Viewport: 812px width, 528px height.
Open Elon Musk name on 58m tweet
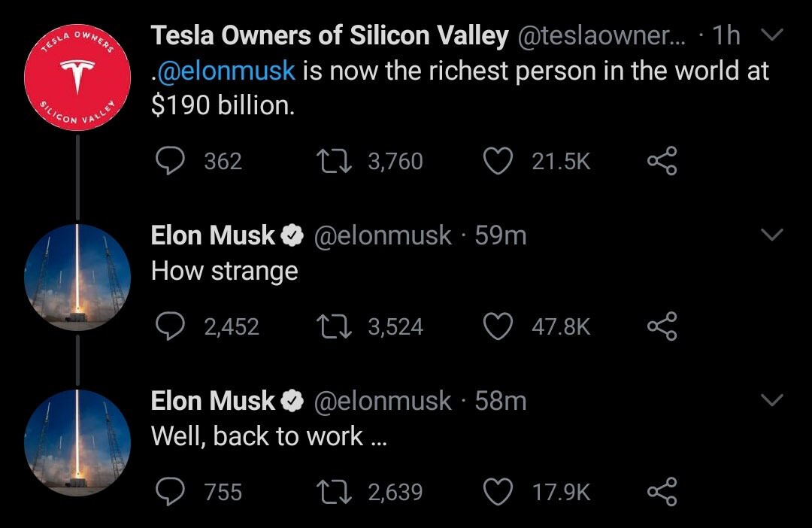click(x=213, y=401)
